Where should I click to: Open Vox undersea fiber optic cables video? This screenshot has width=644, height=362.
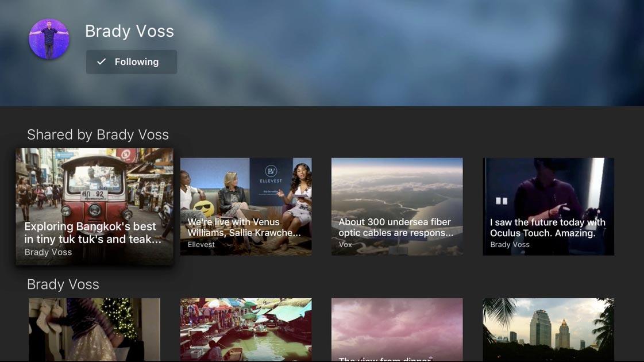(397, 207)
